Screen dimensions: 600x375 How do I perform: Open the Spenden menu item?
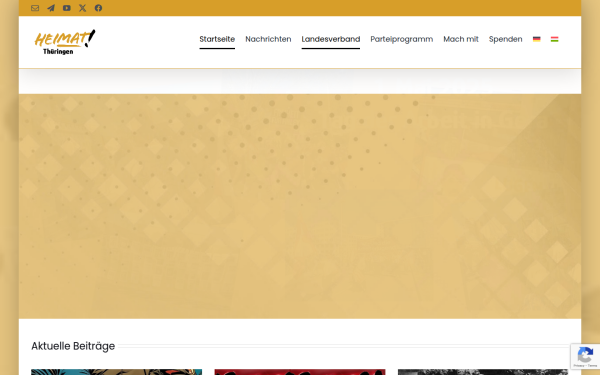(505, 39)
